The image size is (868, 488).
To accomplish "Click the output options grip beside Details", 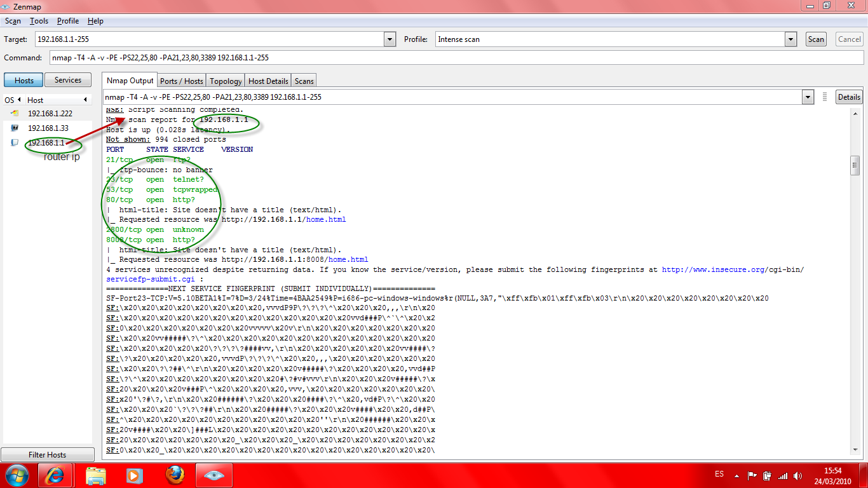I will click(825, 97).
